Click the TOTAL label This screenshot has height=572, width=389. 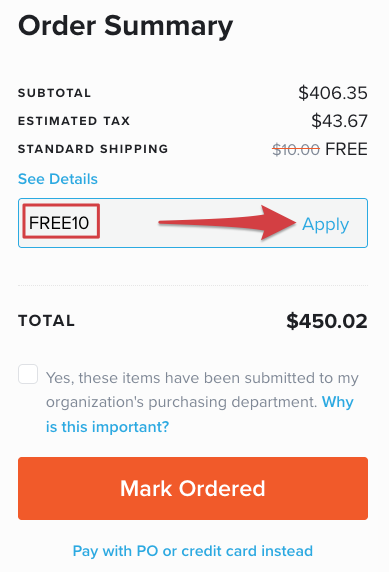click(46, 321)
